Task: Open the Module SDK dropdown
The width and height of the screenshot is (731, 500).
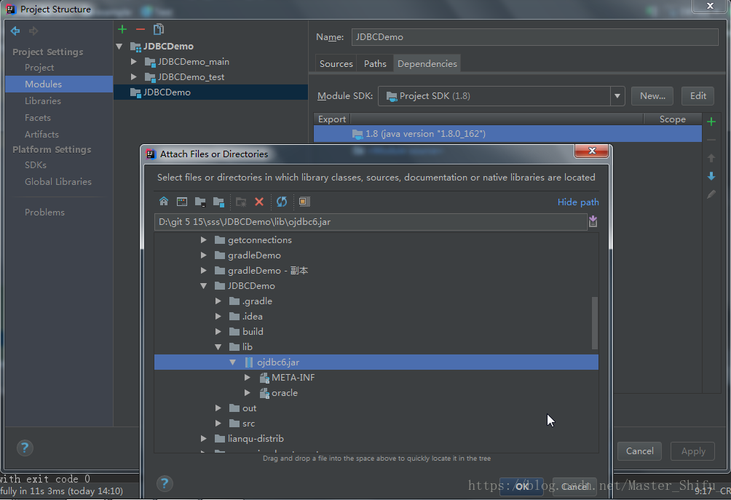Action: click(617, 96)
